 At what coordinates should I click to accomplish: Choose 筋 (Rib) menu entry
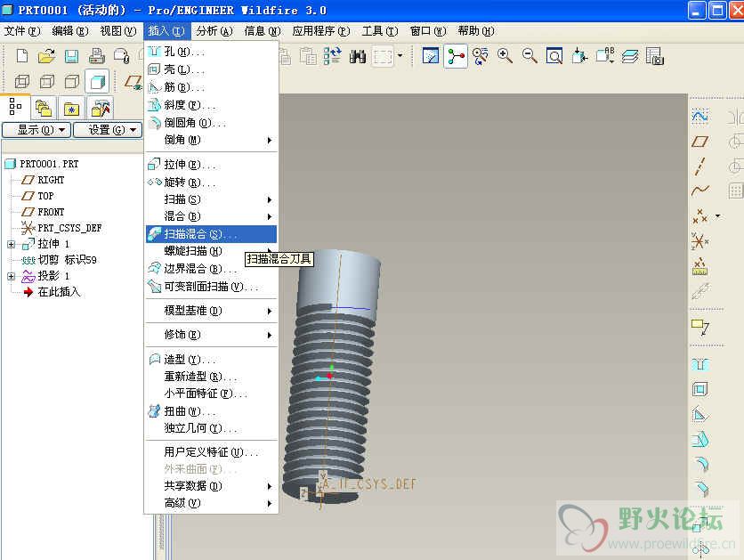[x=211, y=87]
